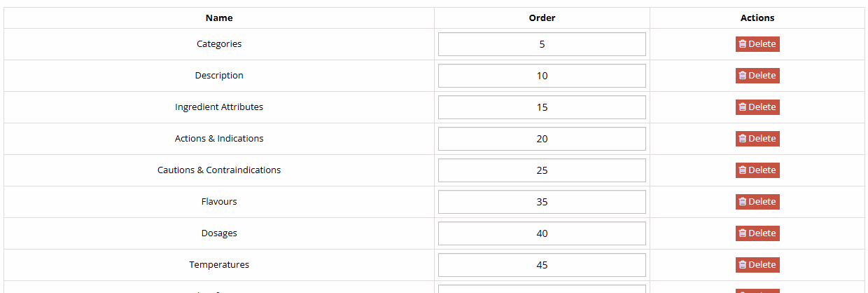The image size is (868, 293).
Task: Select order field for Actions & Indications
Action: [542, 139]
